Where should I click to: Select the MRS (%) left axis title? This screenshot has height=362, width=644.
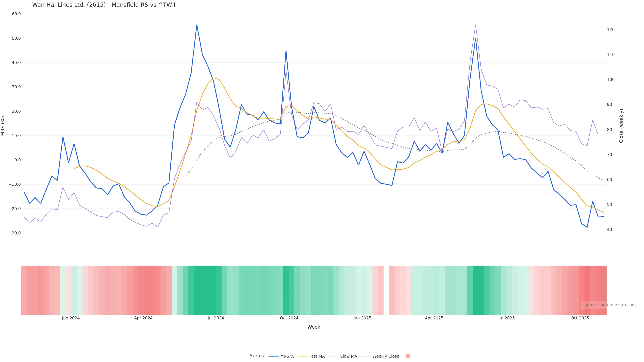click(x=3, y=126)
